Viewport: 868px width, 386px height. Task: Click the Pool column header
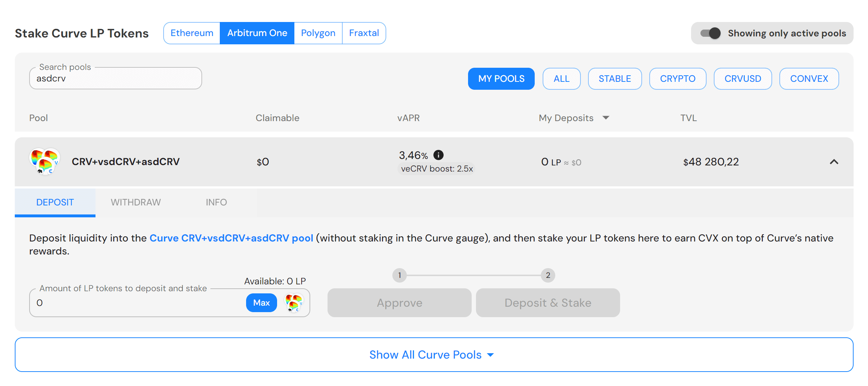tap(39, 118)
